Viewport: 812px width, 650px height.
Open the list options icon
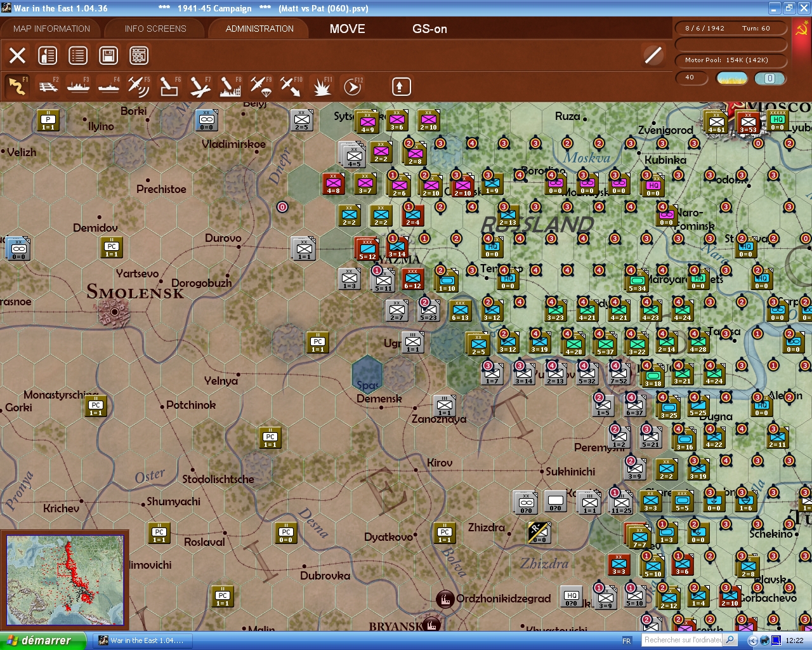click(x=78, y=55)
